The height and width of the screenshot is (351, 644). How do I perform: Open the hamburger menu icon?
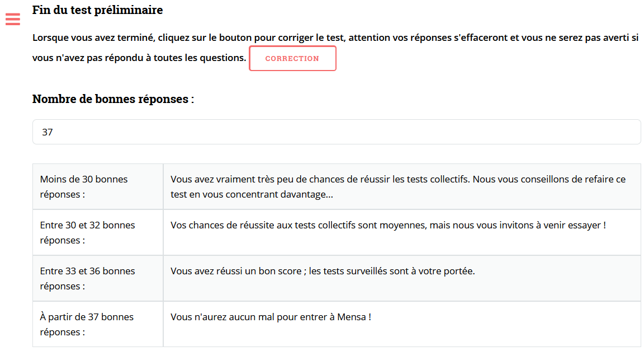point(12,20)
